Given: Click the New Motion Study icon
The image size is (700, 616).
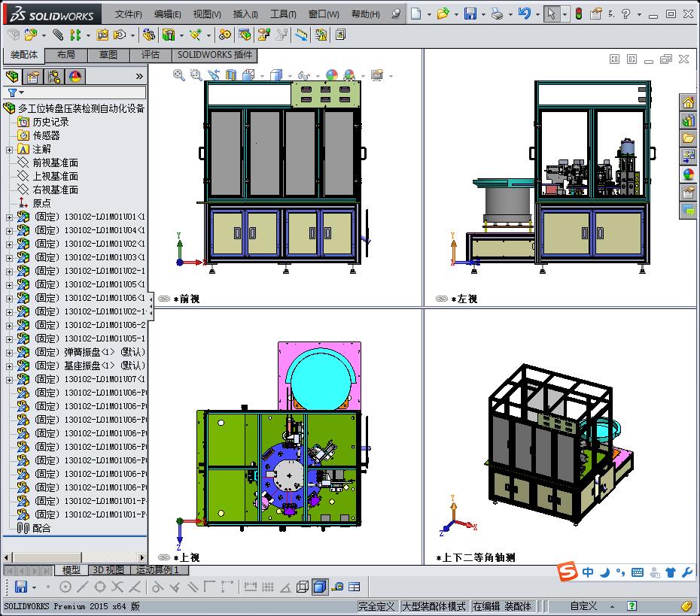Looking at the screenshot, I should pos(224,35).
